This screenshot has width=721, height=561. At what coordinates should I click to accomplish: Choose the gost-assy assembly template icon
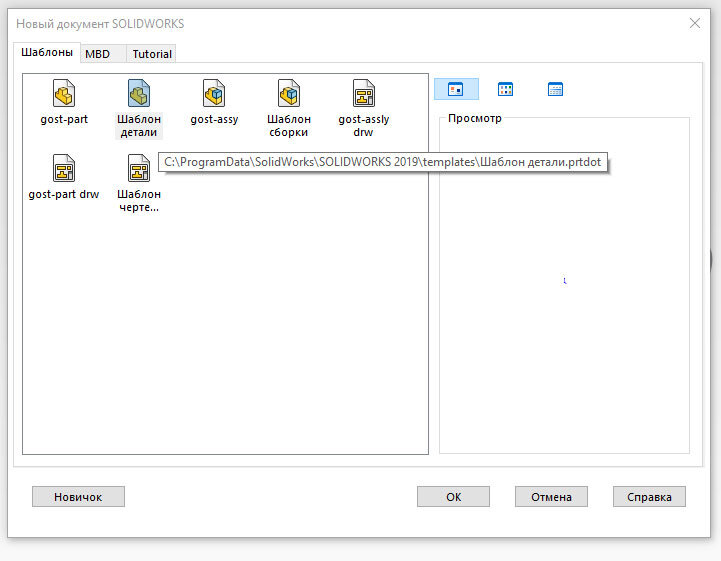tap(214, 93)
